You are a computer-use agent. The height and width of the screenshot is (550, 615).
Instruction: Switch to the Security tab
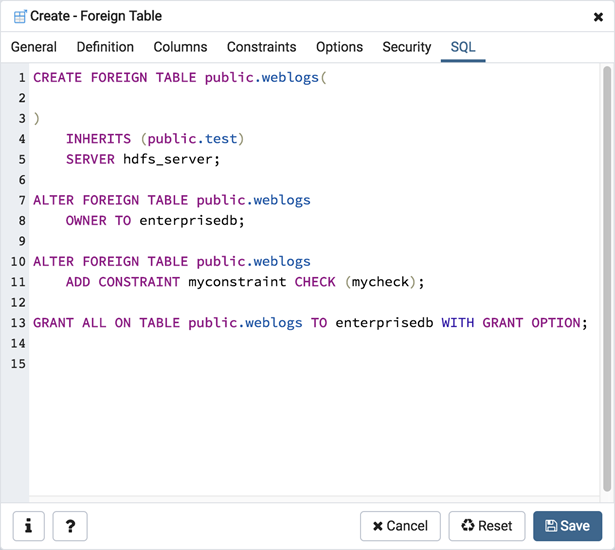click(x=406, y=47)
